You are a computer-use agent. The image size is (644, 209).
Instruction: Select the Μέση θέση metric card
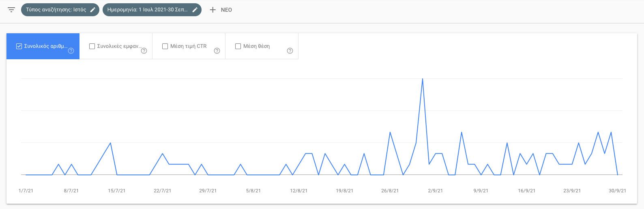click(262, 46)
